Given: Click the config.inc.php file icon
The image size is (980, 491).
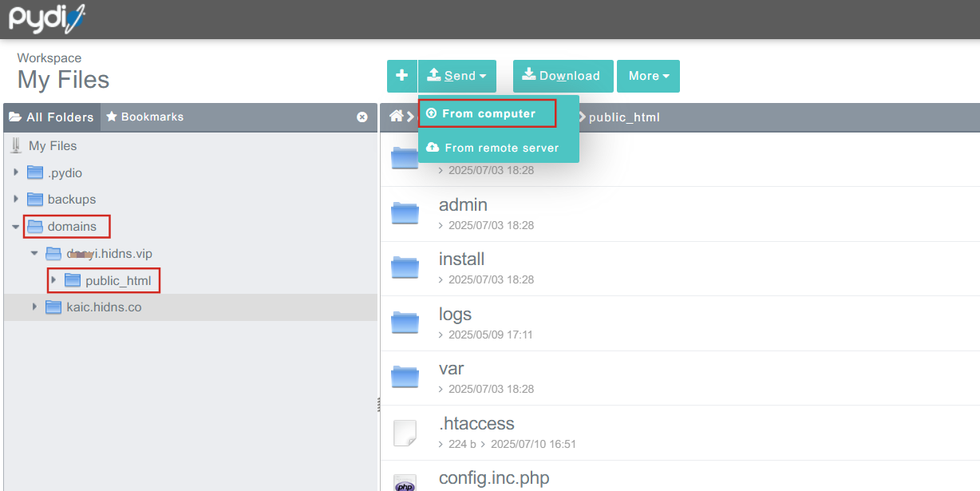Looking at the screenshot, I should (405, 482).
